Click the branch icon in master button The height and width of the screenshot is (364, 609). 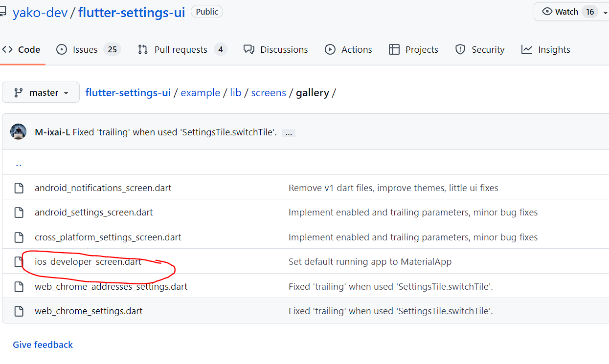[19, 92]
